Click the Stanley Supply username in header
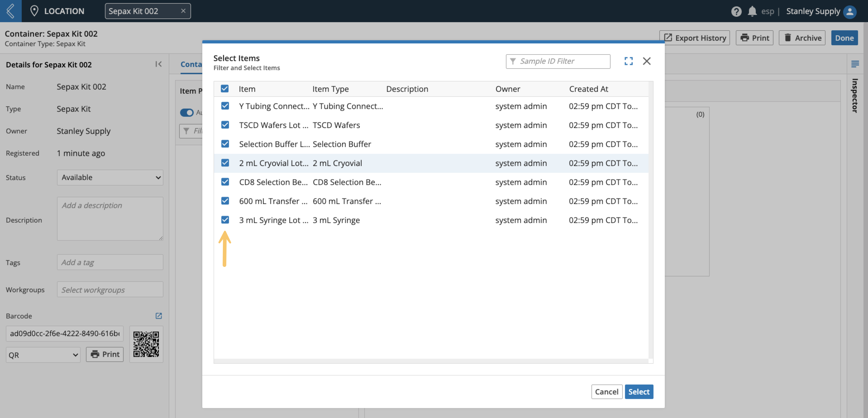Image resolution: width=868 pixels, height=418 pixels. pos(813,11)
